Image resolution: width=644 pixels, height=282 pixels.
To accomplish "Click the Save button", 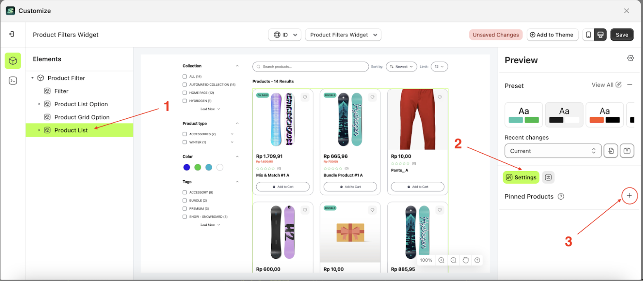I will [622, 35].
